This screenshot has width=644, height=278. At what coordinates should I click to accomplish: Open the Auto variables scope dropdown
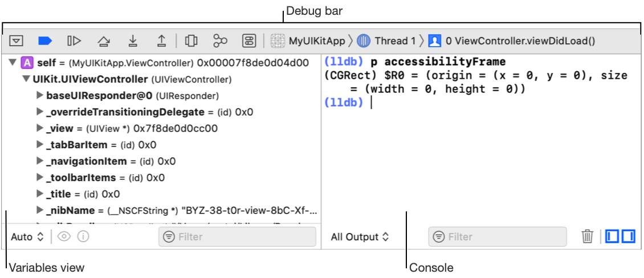[27, 236]
